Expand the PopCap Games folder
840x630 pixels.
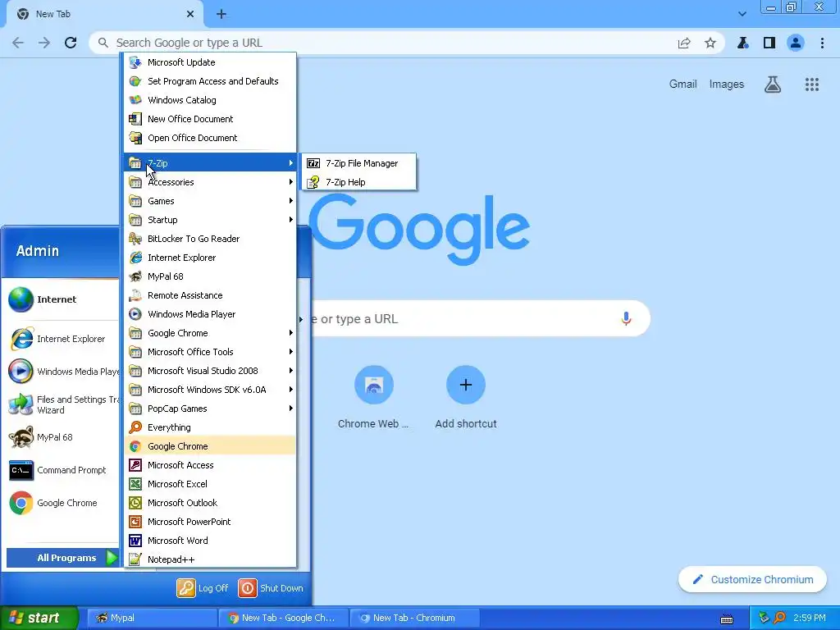click(210, 409)
